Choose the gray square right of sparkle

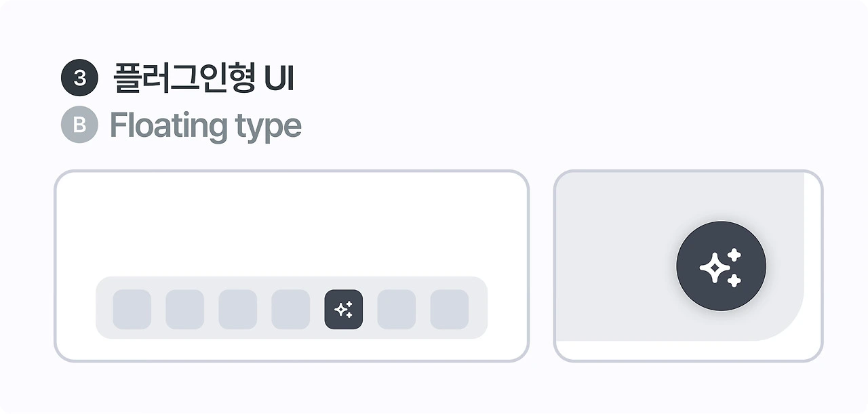(x=396, y=310)
